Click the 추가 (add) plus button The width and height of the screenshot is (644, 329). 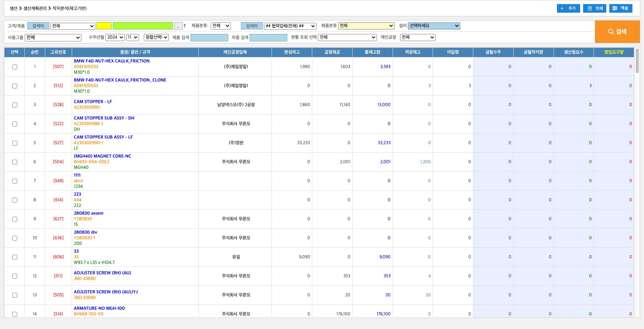(568, 8)
